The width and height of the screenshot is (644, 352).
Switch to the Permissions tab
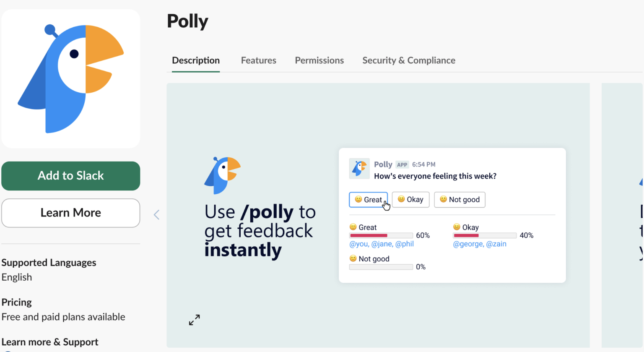[319, 60]
